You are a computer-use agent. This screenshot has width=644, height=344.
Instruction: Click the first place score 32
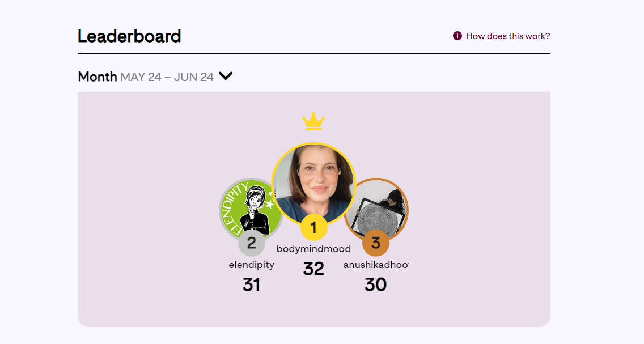313,269
